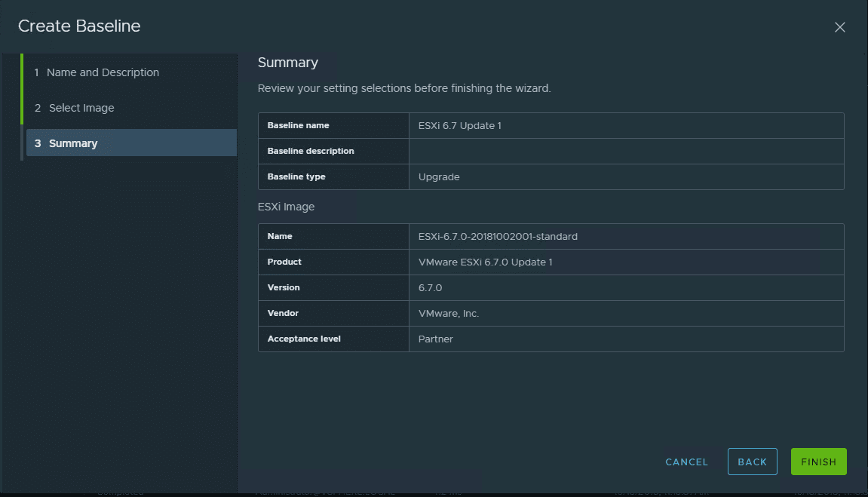
Task: Click the Summary heading
Action: (288, 63)
